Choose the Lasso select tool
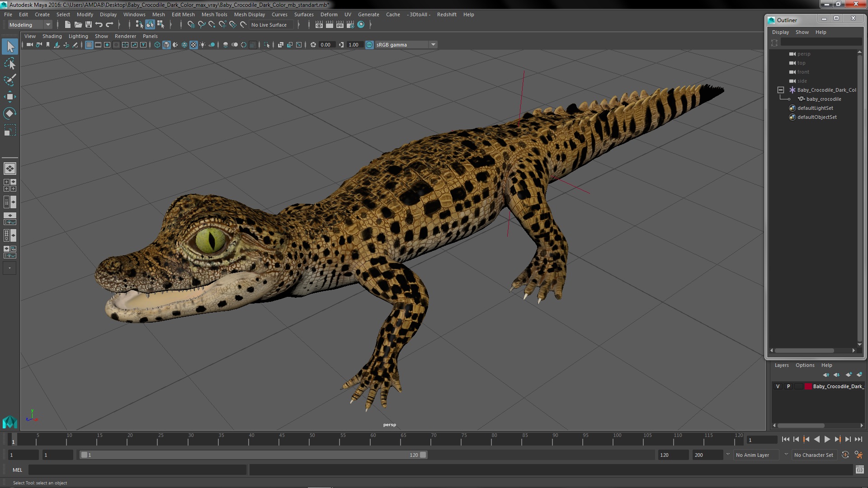 coord(10,63)
